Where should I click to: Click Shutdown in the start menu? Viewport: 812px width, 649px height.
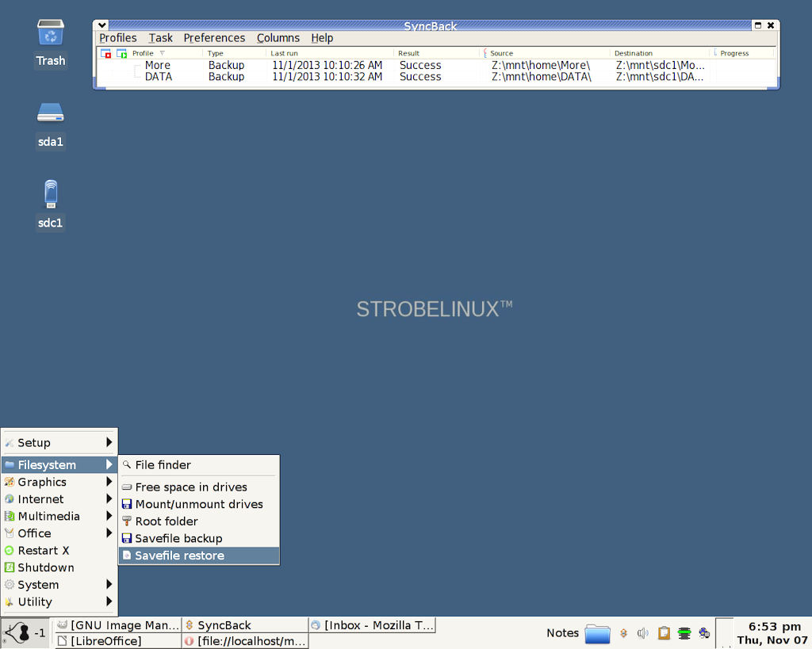46,567
